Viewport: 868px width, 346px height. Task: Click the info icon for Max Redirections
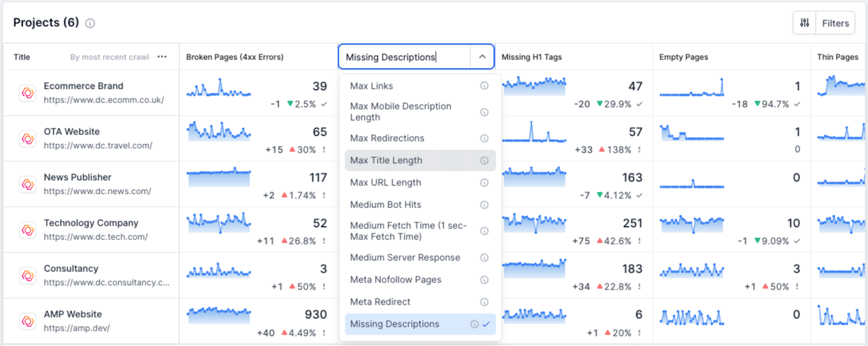pos(484,138)
